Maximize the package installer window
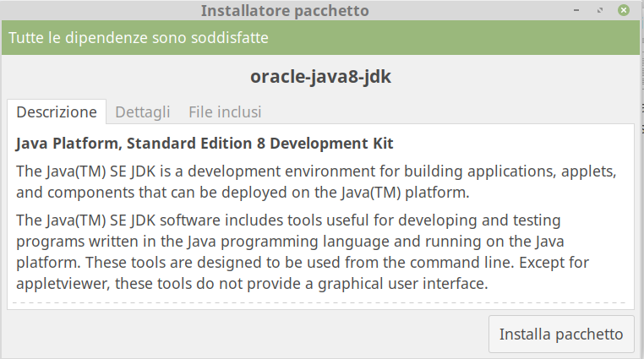 [600, 11]
